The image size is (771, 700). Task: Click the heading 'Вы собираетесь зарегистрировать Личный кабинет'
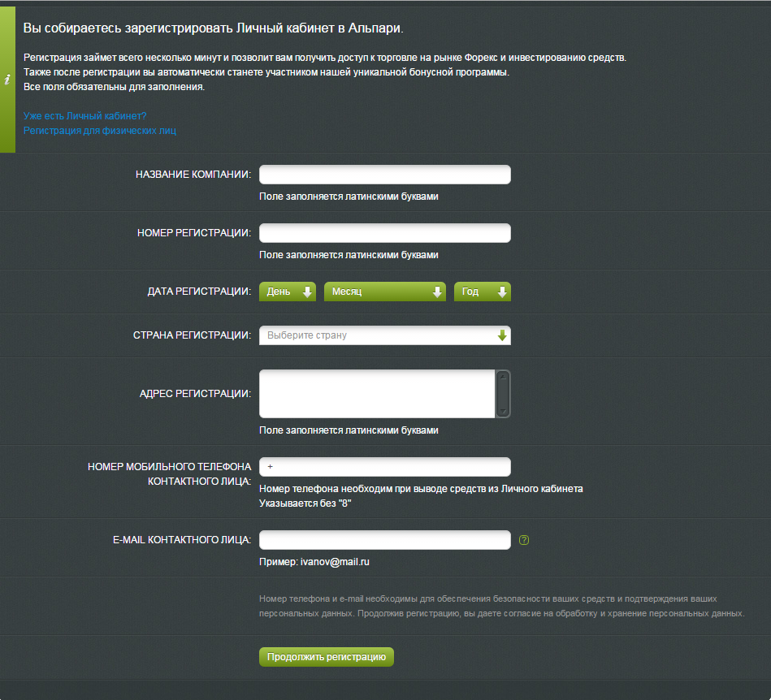click(213, 28)
